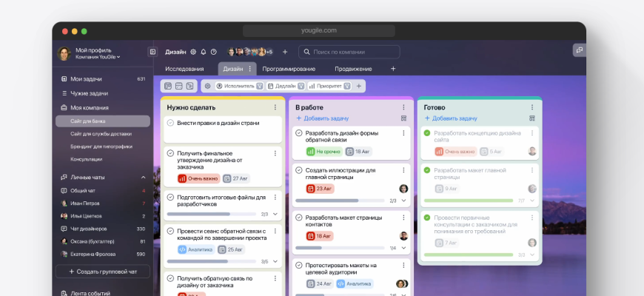Mark 'Внести правки в дизайн страни' as complete
Viewport: 644px width, 296px height.
(170, 123)
